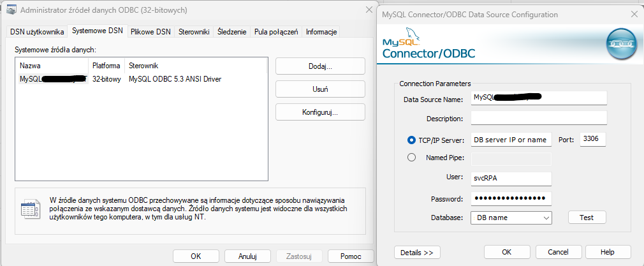Click the Nazwa column header
The image size is (644, 266).
point(52,66)
